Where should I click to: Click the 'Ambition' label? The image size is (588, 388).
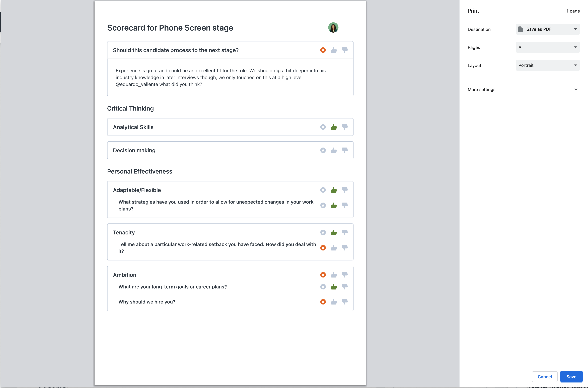124,275
